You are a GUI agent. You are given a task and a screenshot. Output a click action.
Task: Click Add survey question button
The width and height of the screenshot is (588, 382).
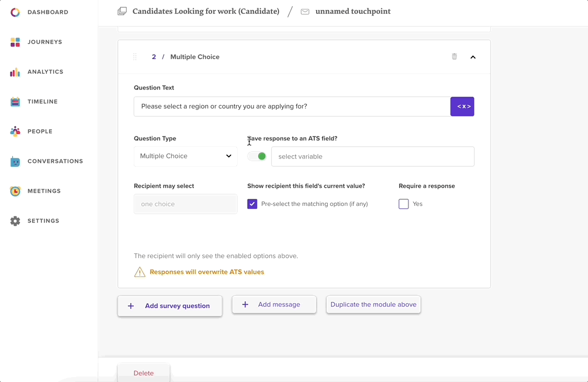[x=170, y=306]
